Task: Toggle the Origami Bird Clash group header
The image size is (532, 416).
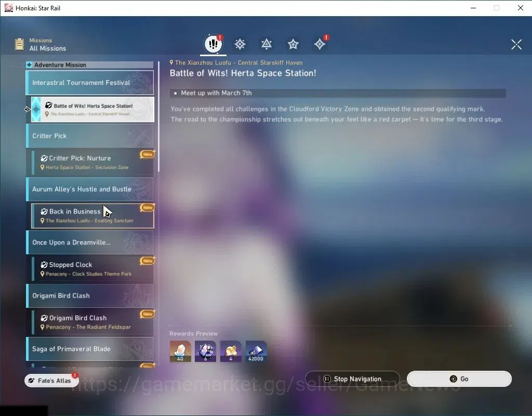Action: (90, 295)
